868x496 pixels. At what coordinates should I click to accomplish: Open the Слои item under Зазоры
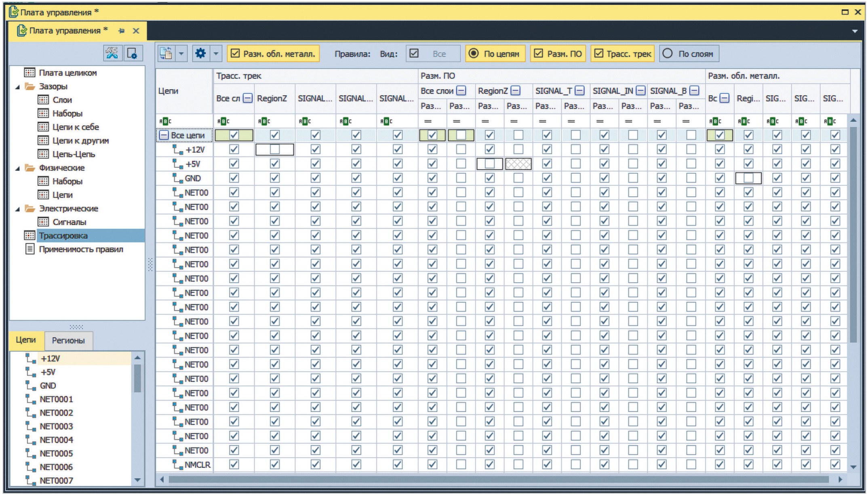(62, 100)
